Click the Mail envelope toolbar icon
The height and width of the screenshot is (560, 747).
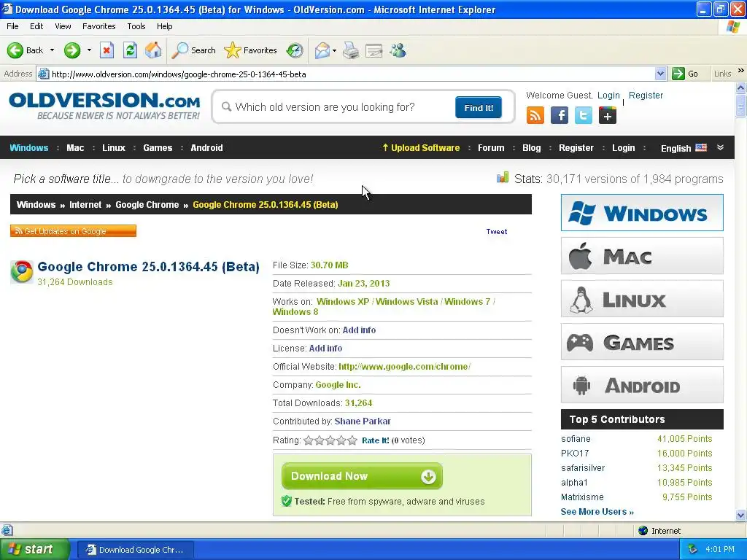click(322, 50)
